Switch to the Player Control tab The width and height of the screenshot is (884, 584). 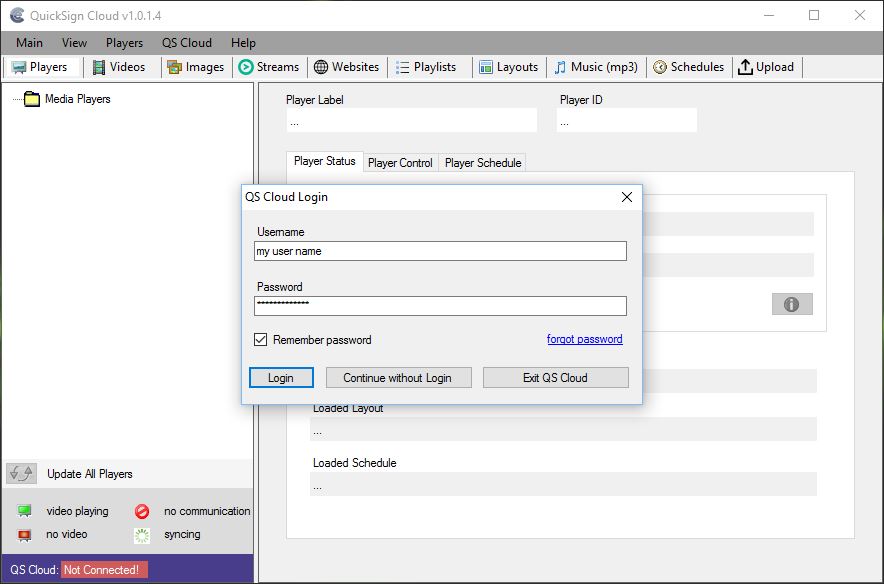point(400,163)
